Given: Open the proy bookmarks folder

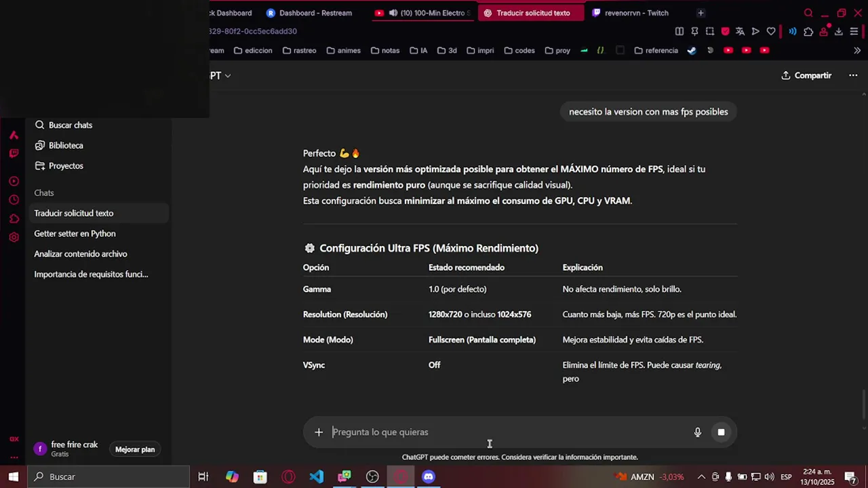Looking at the screenshot, I should point(557,50).
